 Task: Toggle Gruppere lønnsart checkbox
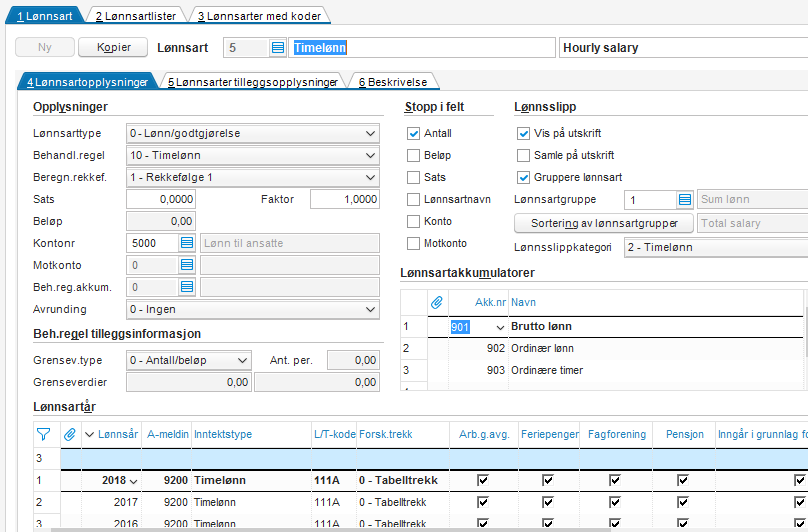click(524, 178)
